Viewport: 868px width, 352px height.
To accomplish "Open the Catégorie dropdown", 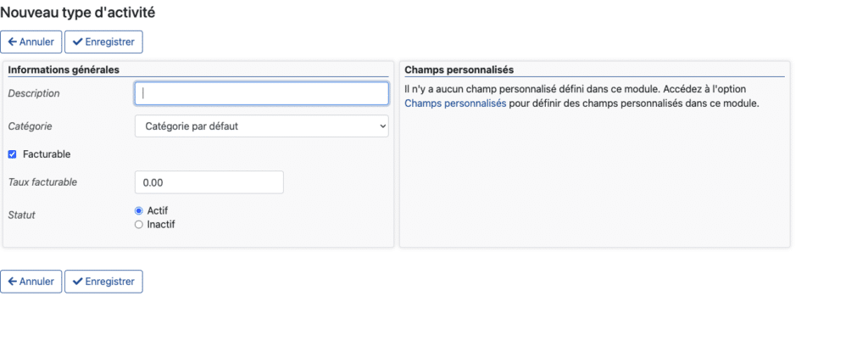I will tap(261, 126).
